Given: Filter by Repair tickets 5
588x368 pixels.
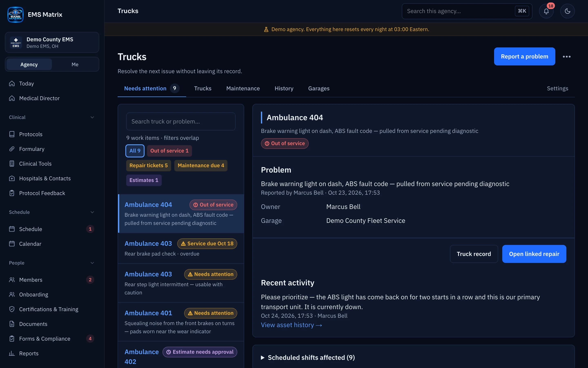Looking at the screenshot, I should coord(148,166).
